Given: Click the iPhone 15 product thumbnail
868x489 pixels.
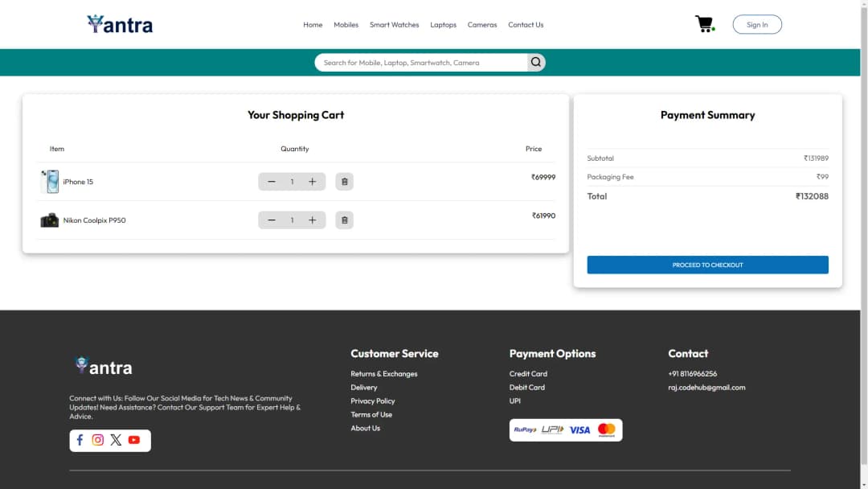Looking at the screenshot, I should coord(49,182).
